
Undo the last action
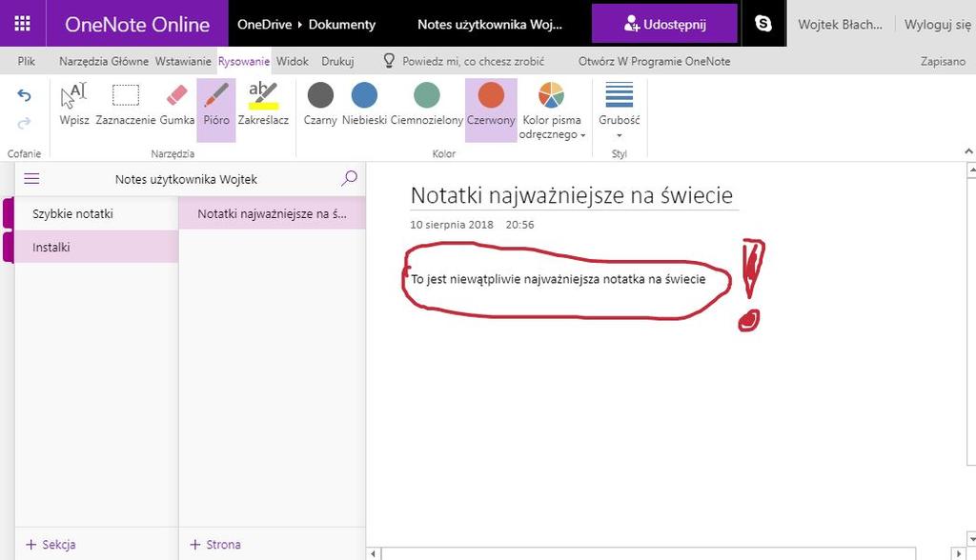click(x=24, y=95)
